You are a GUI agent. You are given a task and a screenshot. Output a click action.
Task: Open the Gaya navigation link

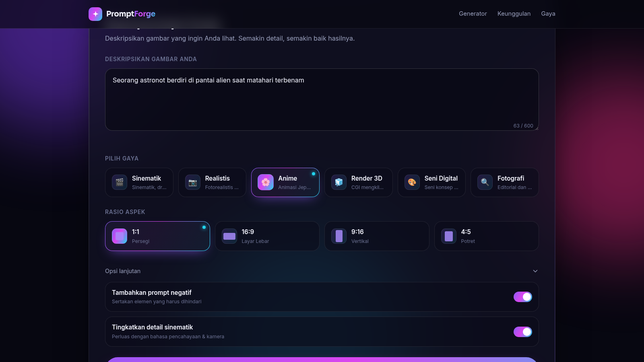[548, 14]
